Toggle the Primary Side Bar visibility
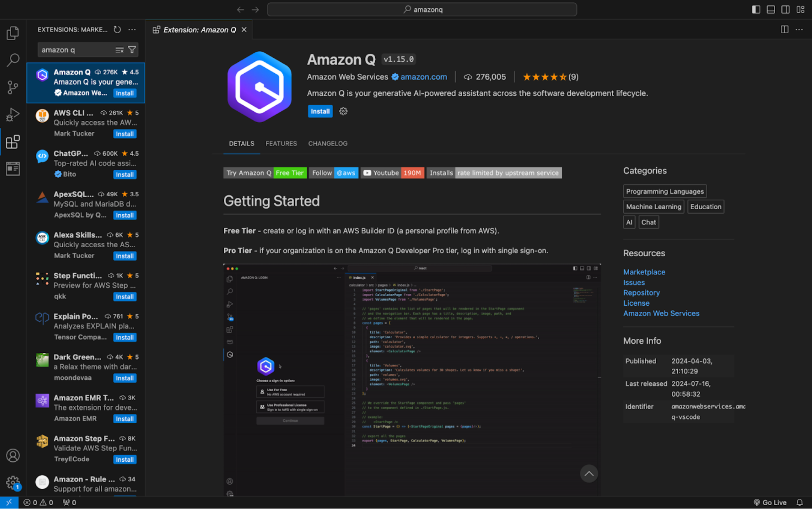This screenshot has height=509, width=812. pos(756,9)
